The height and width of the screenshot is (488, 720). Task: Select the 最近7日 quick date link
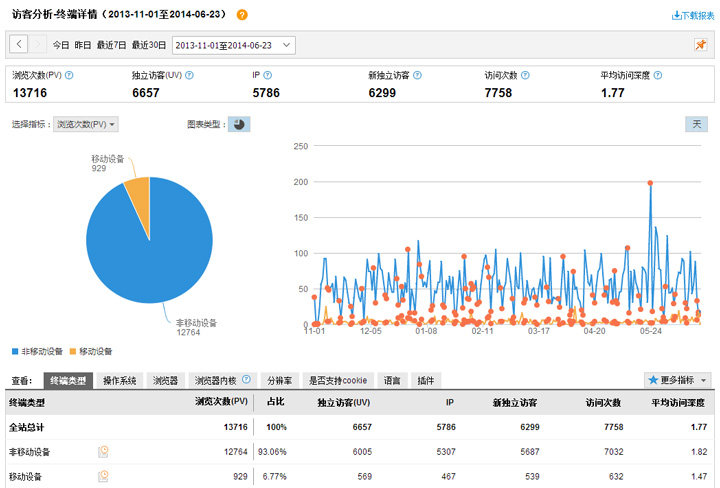click(111, 45)
